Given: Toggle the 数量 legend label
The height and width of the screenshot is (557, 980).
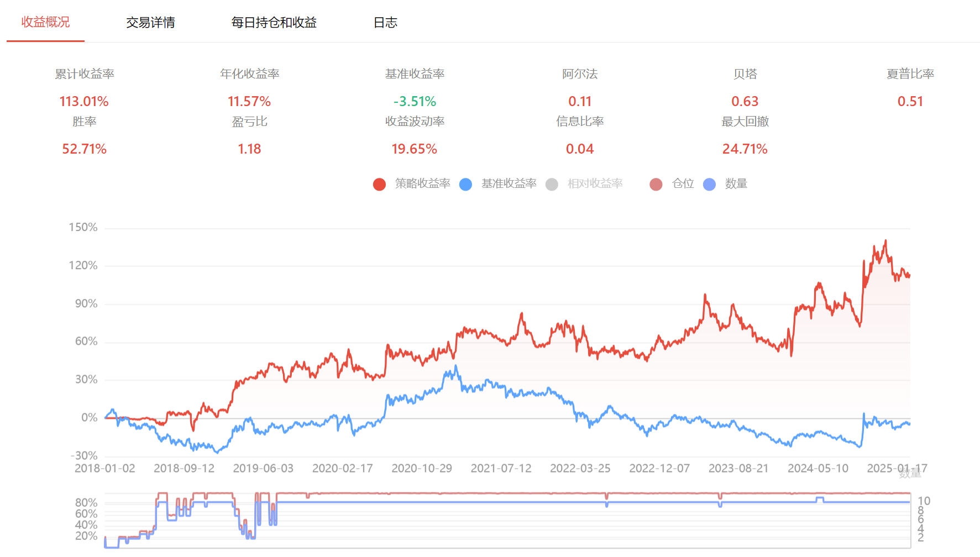Looking at the screenshot, I should pyautogui.click(x=736, y=183).
